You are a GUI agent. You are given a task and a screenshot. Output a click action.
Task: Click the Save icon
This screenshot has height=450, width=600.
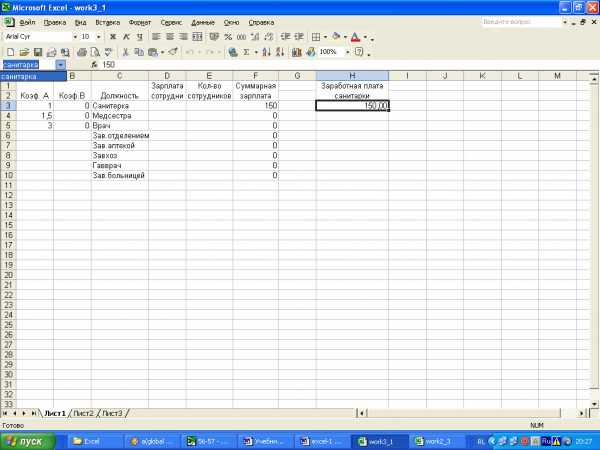point(37,52)
